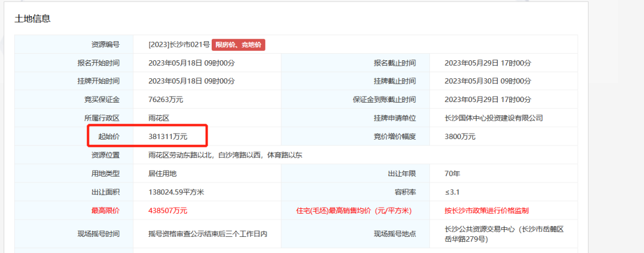Click the 起始价 label
644x253 pixels.
[x=109, y=137]
